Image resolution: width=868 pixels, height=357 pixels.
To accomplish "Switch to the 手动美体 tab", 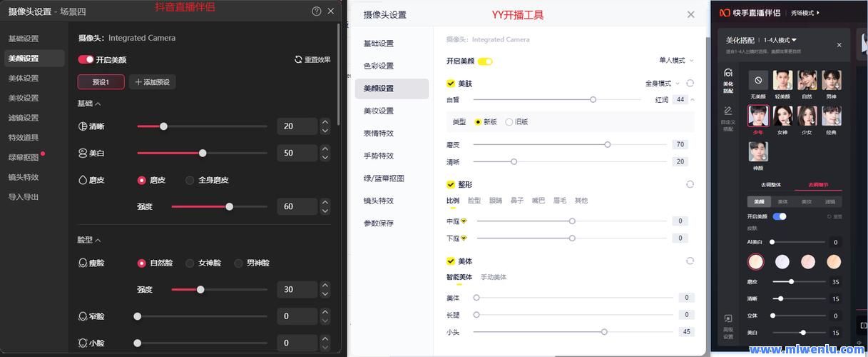I will pyautogui.click(x=494, y=277).
